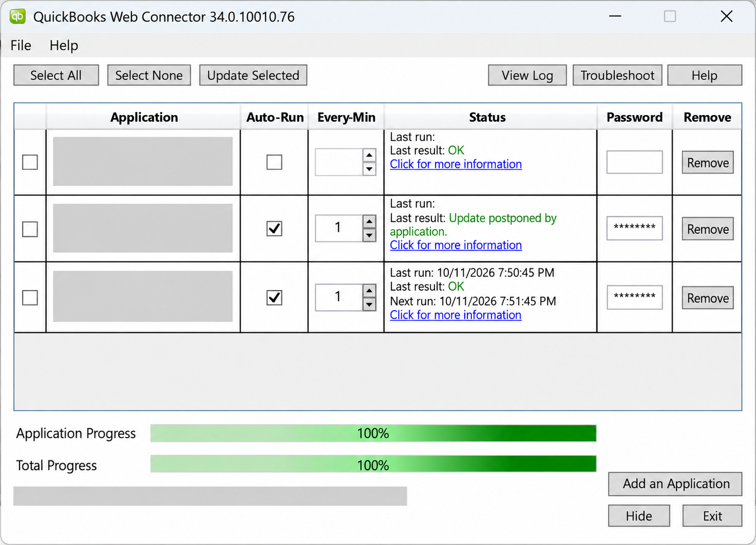Image resolution: width=756 pixels, height=545 pixels.
Task: Click the Select None button
Action: [149, 75]
